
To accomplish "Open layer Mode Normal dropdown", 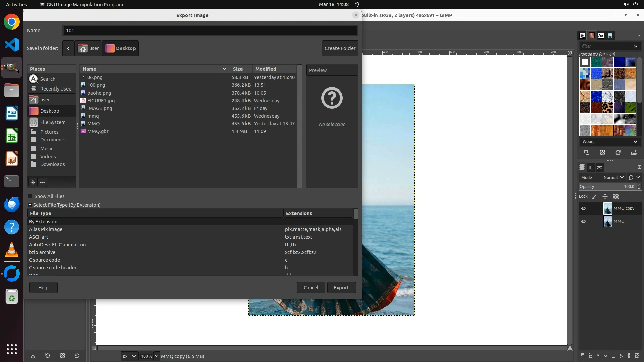I will coord(613,177).
